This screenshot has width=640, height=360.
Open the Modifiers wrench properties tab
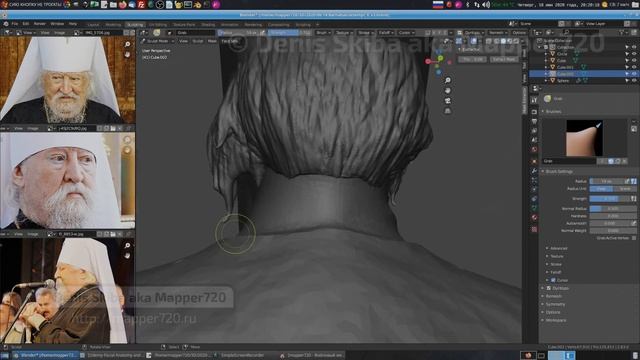534,171
